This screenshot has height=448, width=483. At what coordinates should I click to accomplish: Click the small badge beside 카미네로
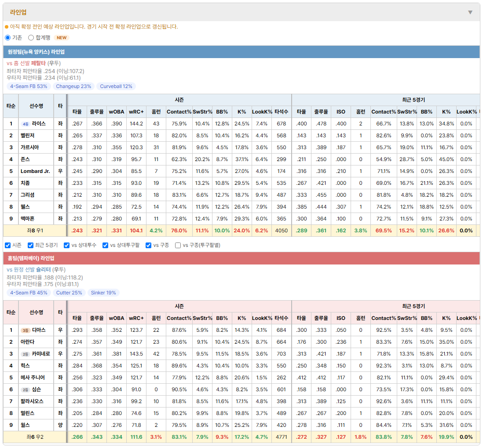tap(25, 354)
